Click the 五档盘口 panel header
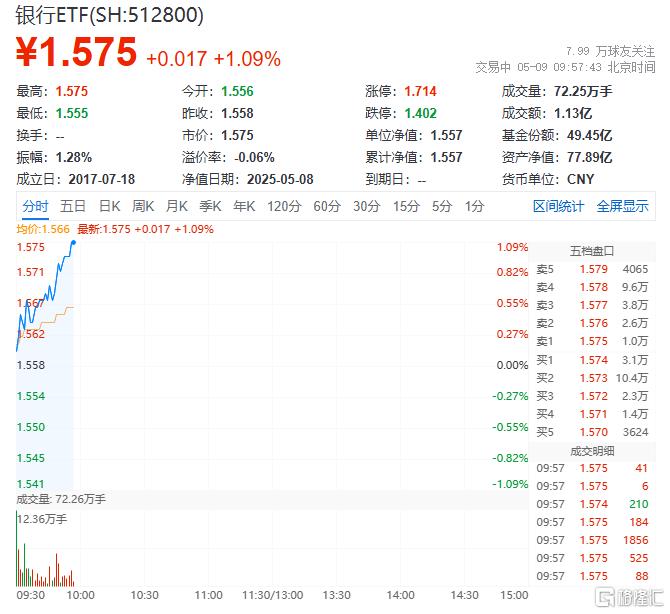The width and height of the screenshot is (670, 614). (592, 251)
